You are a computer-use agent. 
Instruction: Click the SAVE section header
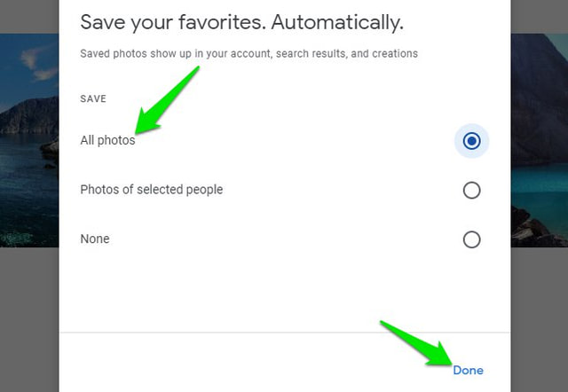tap(95, 99)
